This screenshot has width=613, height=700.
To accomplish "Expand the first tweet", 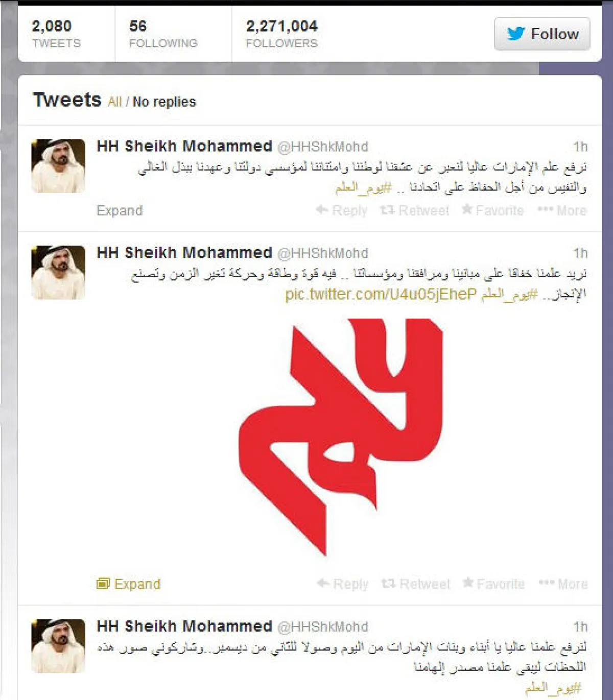I will (120, 210).
